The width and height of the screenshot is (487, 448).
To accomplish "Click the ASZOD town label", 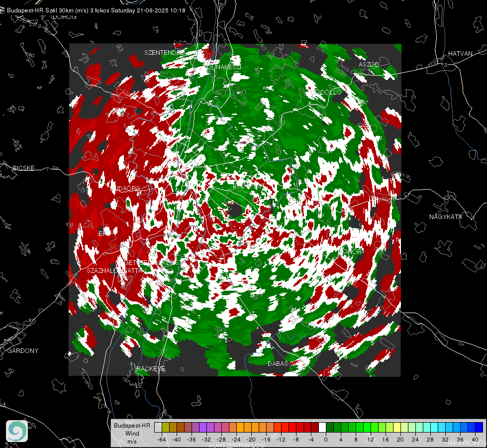I will click(x=369, y=64).
